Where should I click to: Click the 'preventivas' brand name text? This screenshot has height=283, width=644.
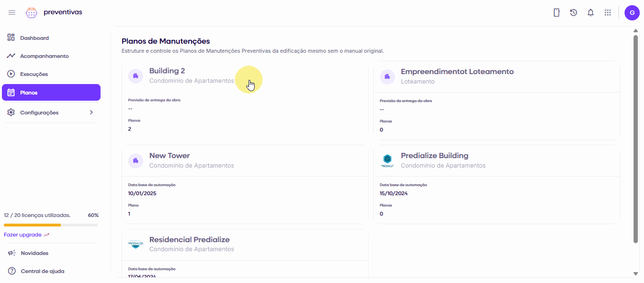click(x=63, y=12)
